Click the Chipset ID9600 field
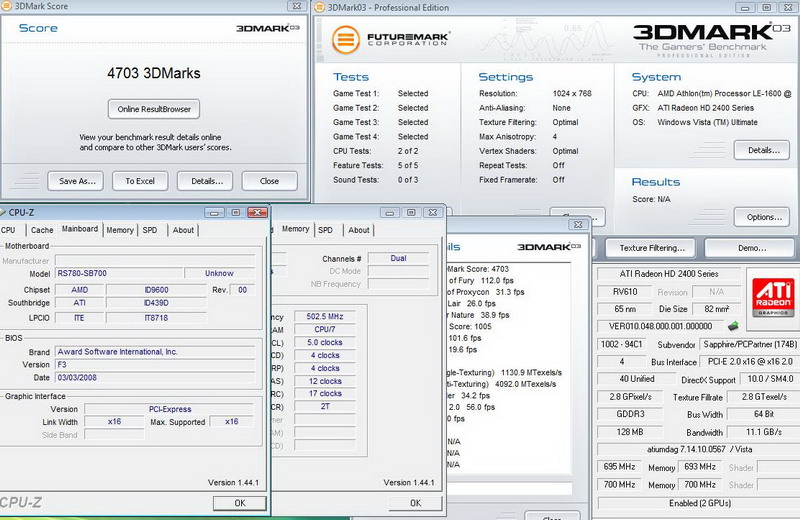This screenshot has width=800, height=520. (156, 290)
